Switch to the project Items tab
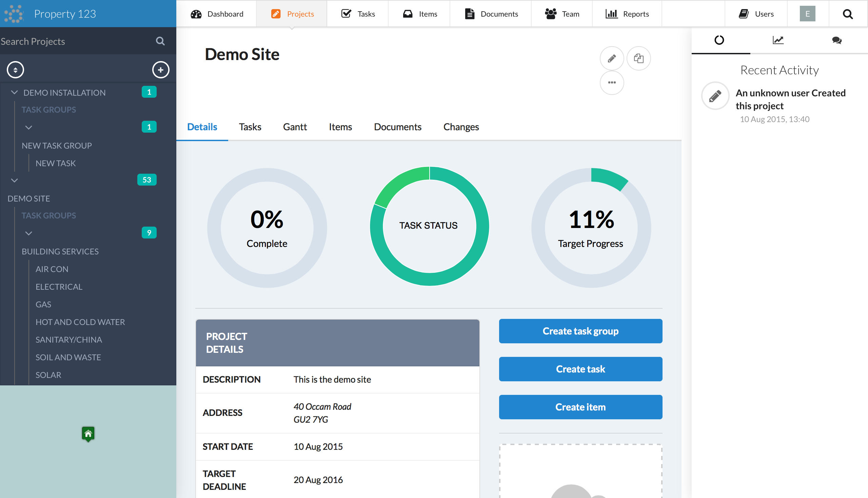 pos(340,127)
